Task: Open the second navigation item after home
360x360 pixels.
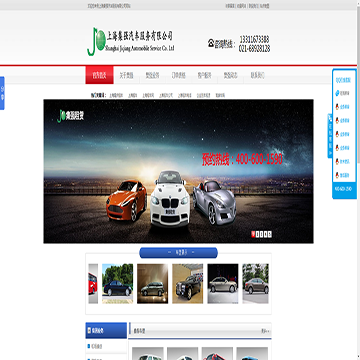Action: [x=126, y=75]
